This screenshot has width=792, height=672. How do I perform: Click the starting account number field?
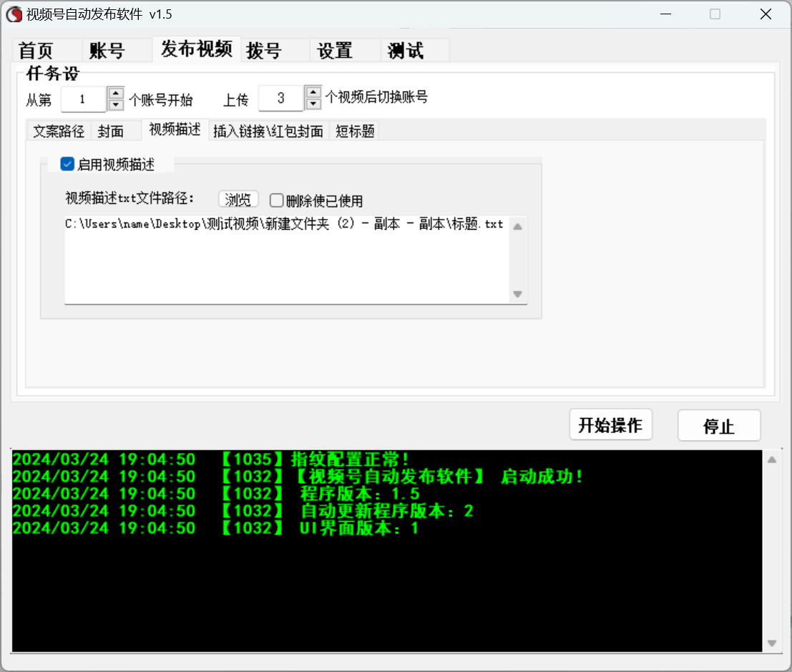[83, 99]
